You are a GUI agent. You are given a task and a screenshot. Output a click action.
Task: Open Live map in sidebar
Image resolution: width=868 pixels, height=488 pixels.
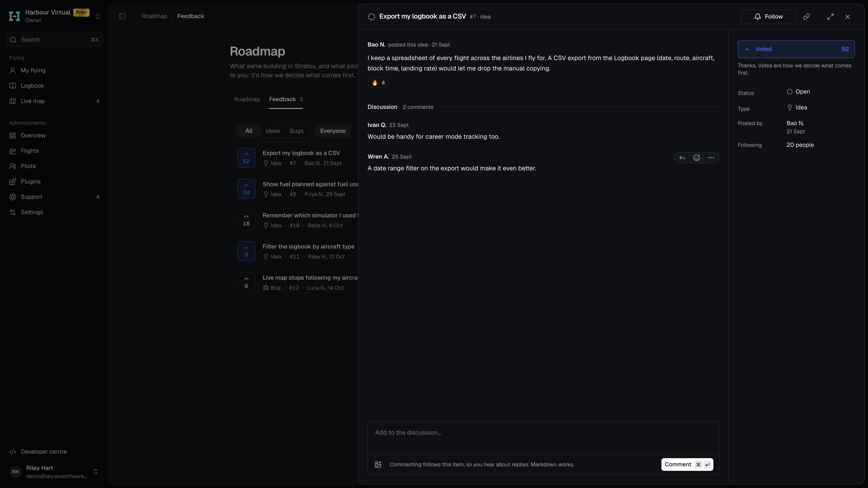[x=54, y=101]
